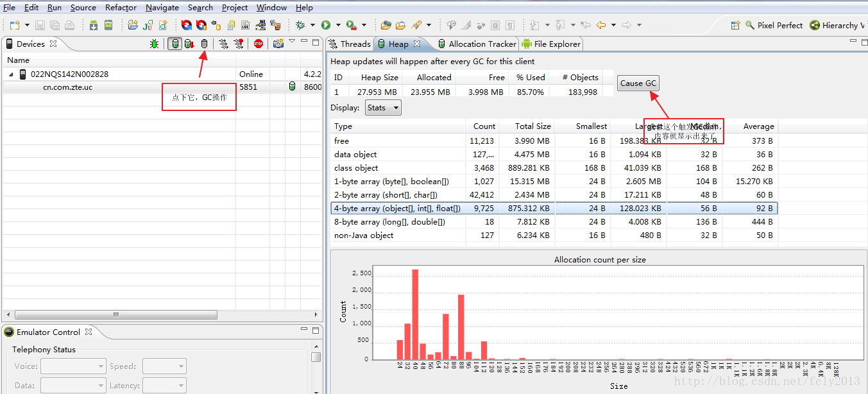This screenshot has width=868, height=394.
Task: Switch to the Pixel Perfect perspective
Action: coord(774,26)
